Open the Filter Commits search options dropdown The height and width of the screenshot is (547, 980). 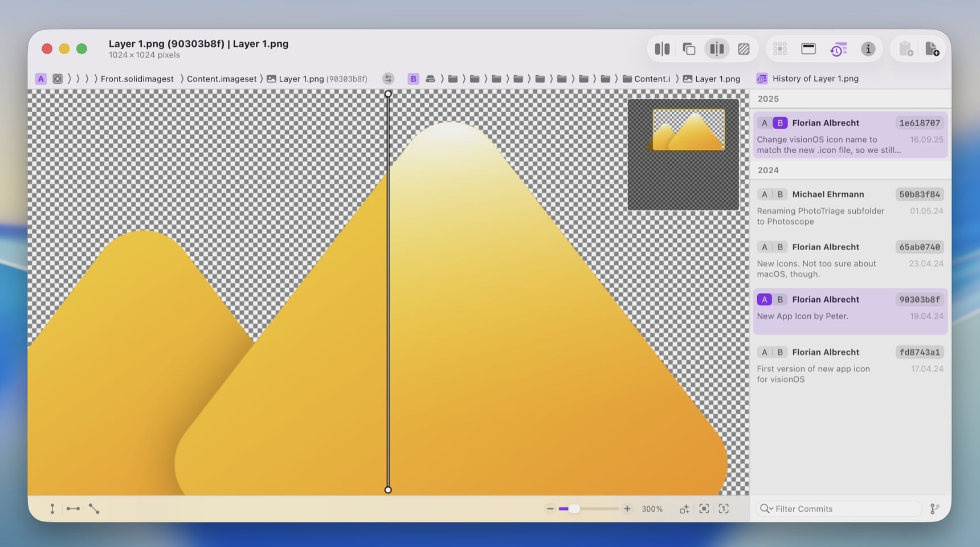[x=766, y=509]
